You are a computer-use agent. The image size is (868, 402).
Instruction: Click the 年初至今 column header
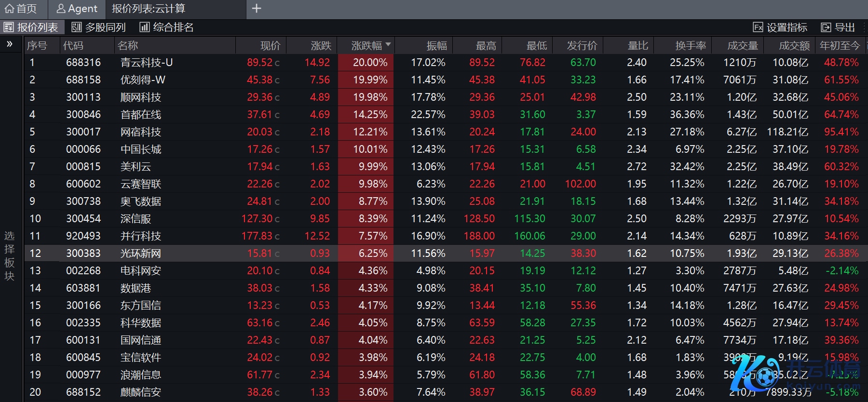[x=840, y=46]
